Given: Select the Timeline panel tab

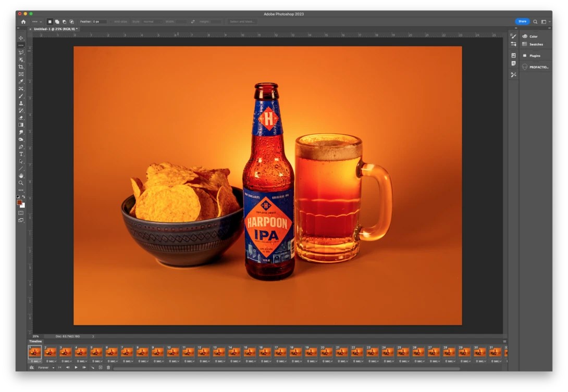Looking at the screenshot, I should click(x=35, y=342).
